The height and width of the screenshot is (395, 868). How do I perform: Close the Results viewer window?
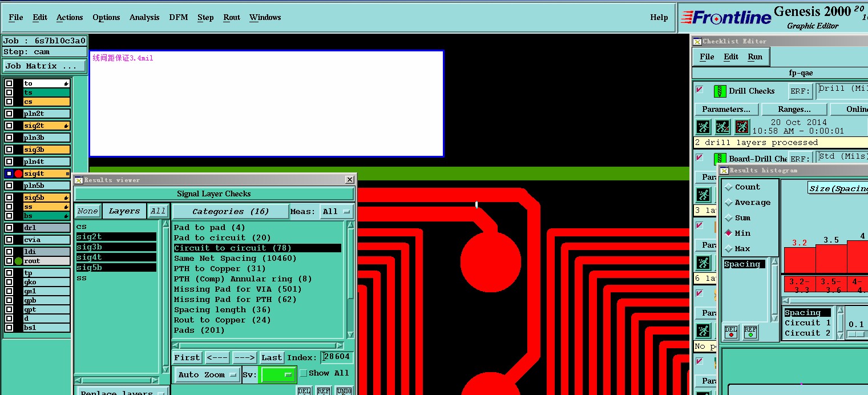click(349, 180)
